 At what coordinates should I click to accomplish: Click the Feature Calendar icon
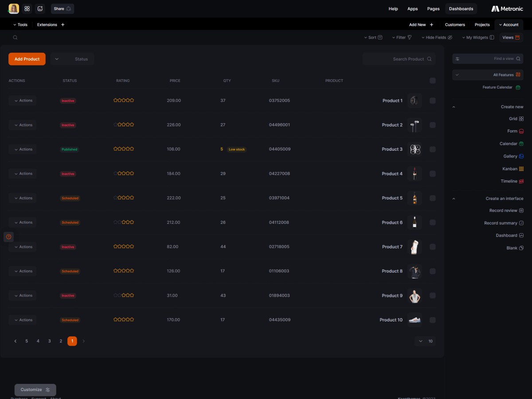[518, 87]
